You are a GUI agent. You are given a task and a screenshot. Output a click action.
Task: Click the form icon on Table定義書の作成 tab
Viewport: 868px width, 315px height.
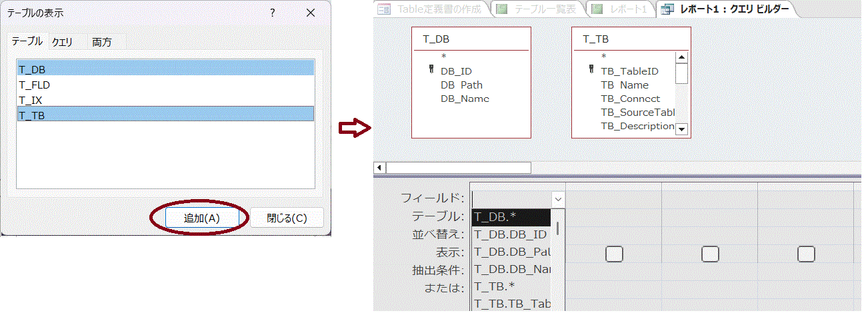click(383, 9)
